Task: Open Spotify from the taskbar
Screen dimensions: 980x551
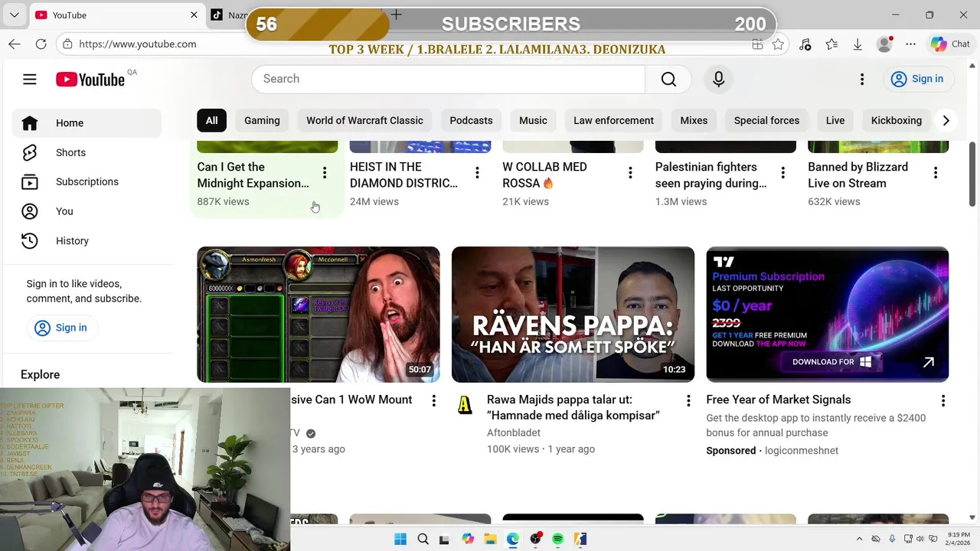Action: pos(557,539)
